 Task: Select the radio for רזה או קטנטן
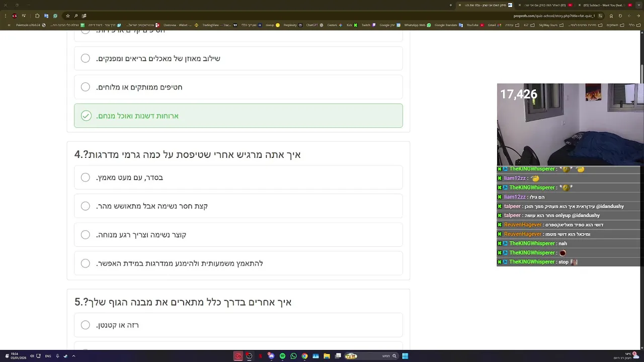coord(86,325)
